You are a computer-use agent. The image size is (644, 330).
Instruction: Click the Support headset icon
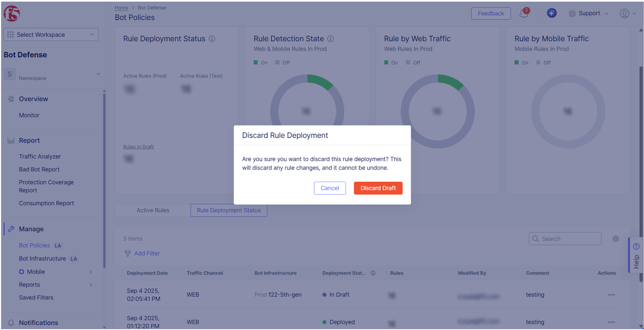pos(572,13)
